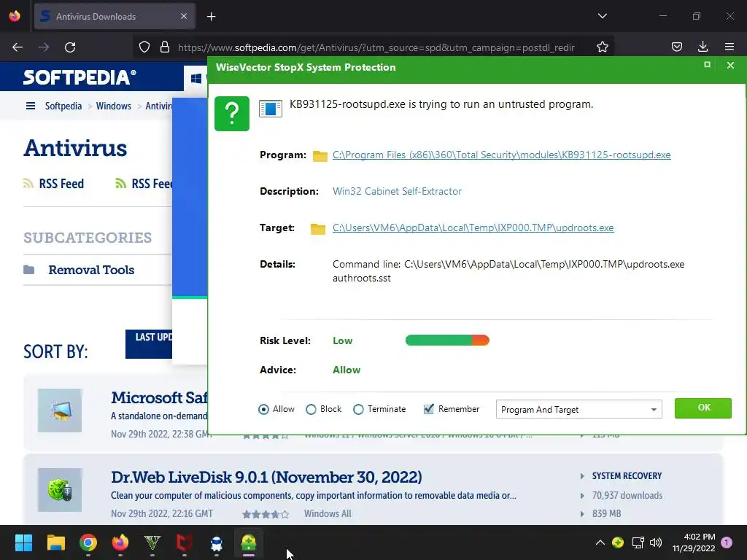
Task: Open a new Firefox tab
Action: (211, 17)
